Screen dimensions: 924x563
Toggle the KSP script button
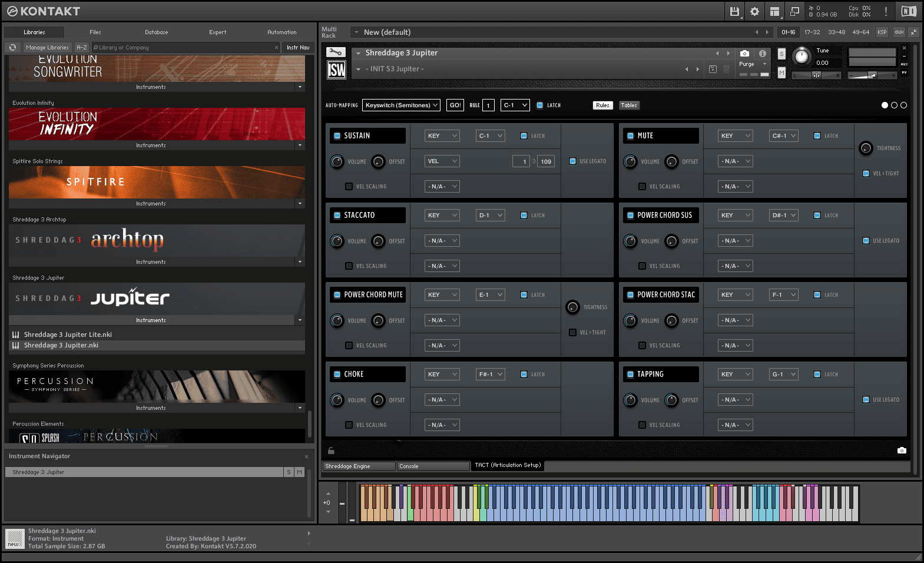(882, 32)
